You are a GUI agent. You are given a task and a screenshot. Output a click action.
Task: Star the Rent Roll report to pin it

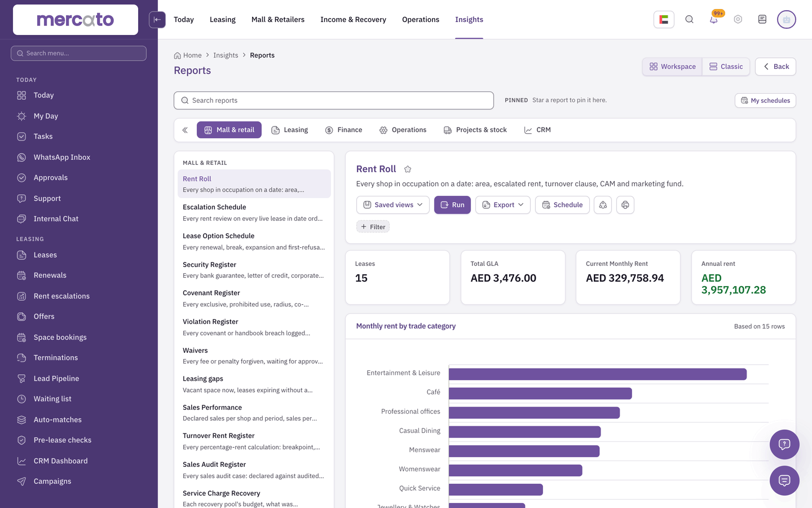pyautogui.click(x=408, y=169)
